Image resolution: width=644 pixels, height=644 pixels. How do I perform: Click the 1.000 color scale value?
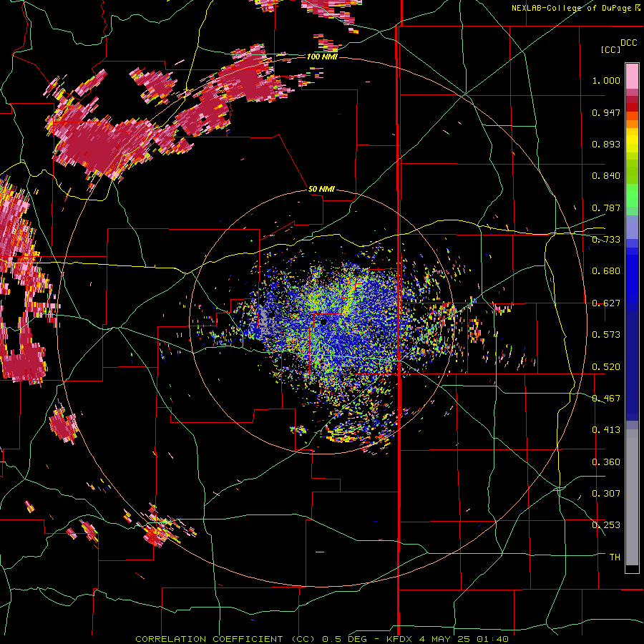pyautogui.click(x=606, y=80)
